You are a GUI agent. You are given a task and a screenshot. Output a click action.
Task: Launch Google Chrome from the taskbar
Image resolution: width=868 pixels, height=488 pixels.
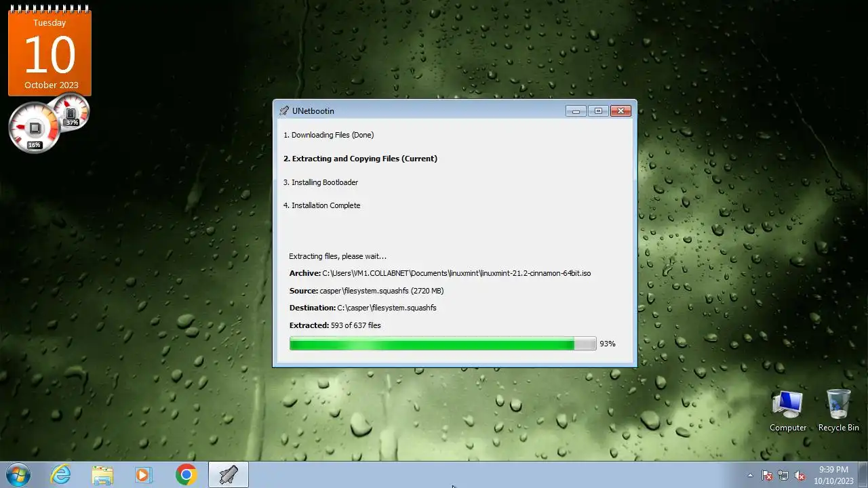pyautogui.click(x=186, y=474)
